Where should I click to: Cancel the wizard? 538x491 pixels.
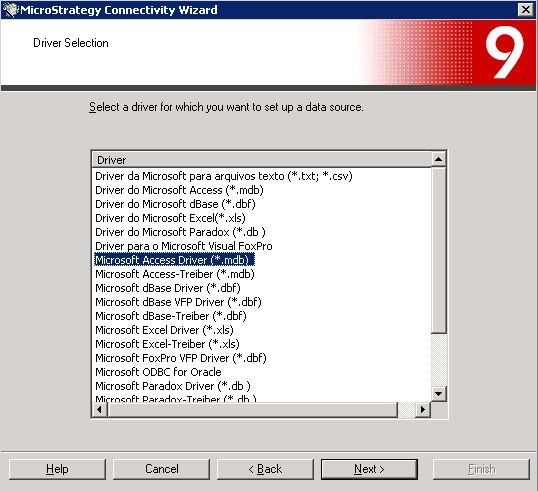(161, 469)
